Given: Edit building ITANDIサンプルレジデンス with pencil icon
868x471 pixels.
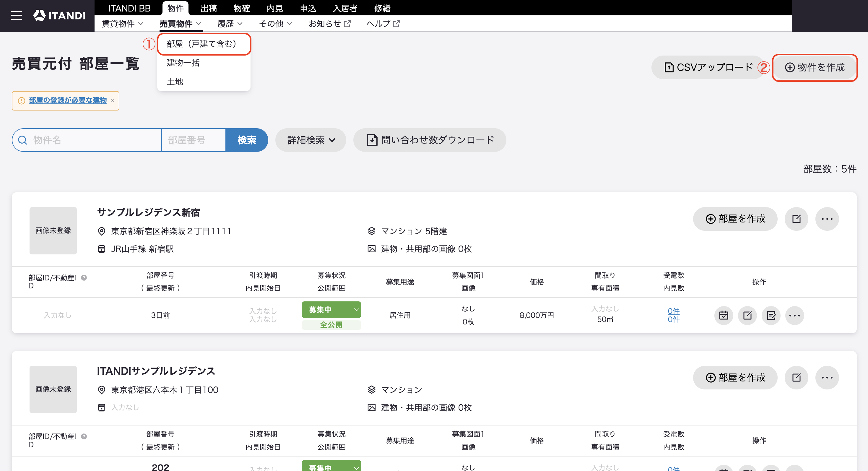Looking at the screenshot, I should coord(796,378).
